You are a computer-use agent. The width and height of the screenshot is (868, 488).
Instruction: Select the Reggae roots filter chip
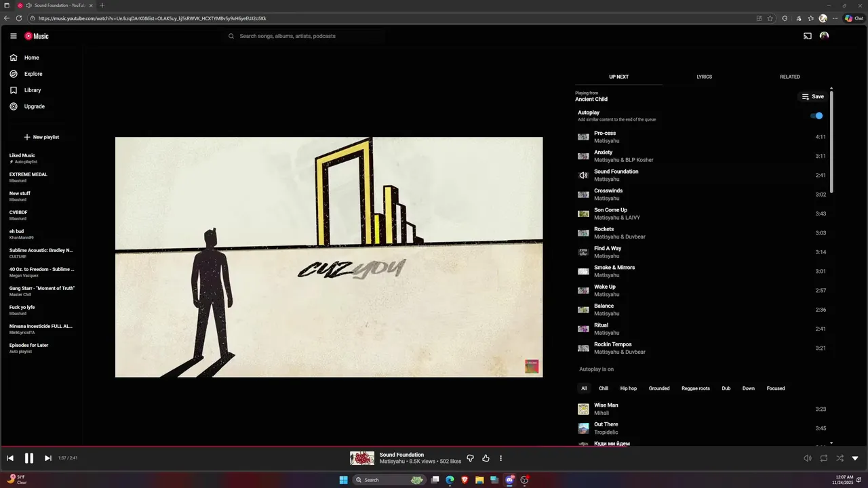696,388
